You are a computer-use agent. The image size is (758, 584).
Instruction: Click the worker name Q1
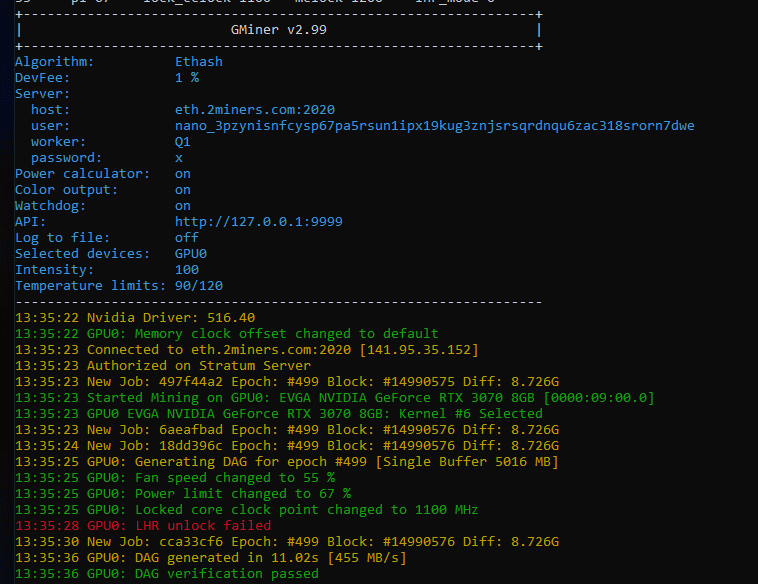pyautogui.click(x=182, y=142)
